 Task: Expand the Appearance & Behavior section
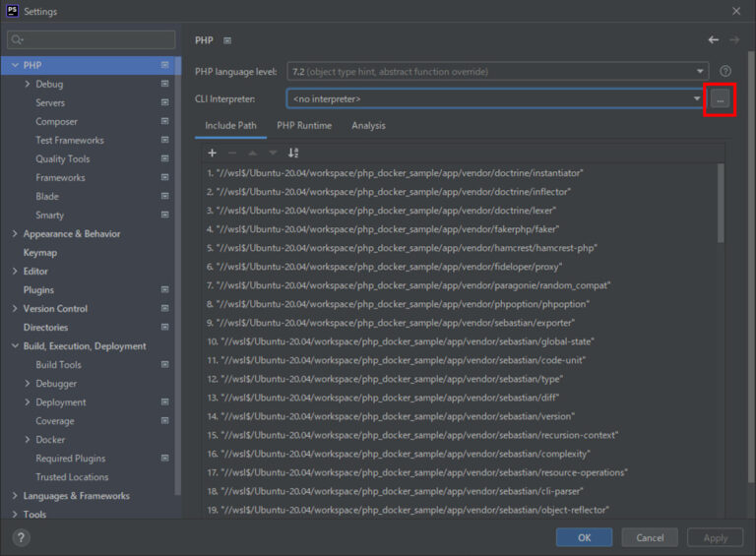click(15, 234)
